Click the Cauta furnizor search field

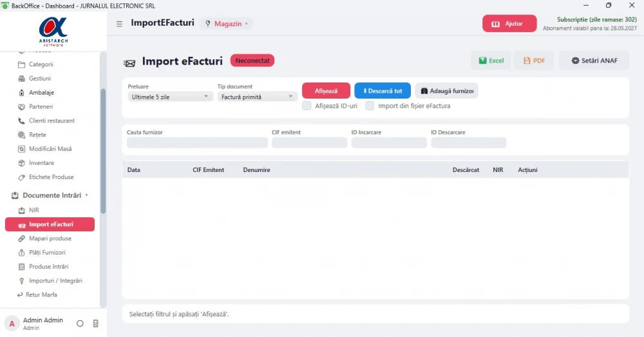point(197,143)
